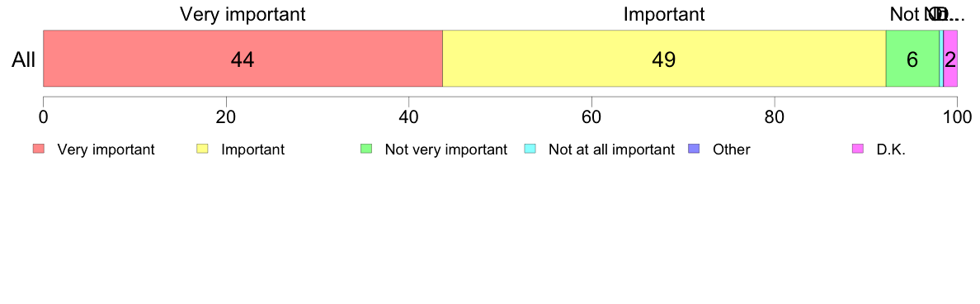Click the thin cyan bar segment
The width and height of the screenshot is (980, 304).
coord(941,58)
